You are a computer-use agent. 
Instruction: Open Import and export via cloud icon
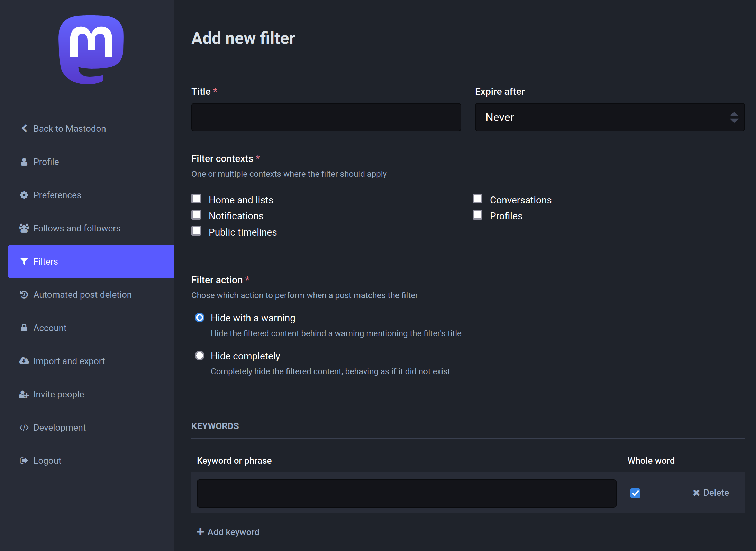click(24, 361)
